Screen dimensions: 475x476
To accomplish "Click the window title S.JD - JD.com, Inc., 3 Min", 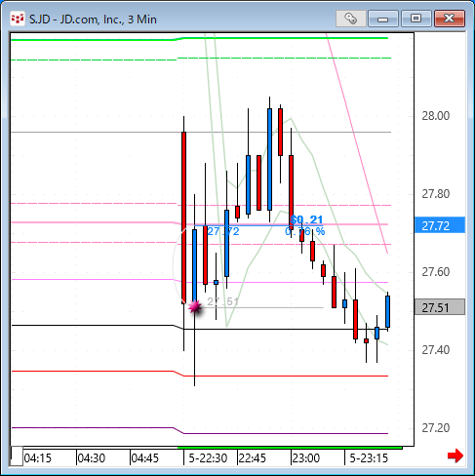I will click(x=93, y=20).
